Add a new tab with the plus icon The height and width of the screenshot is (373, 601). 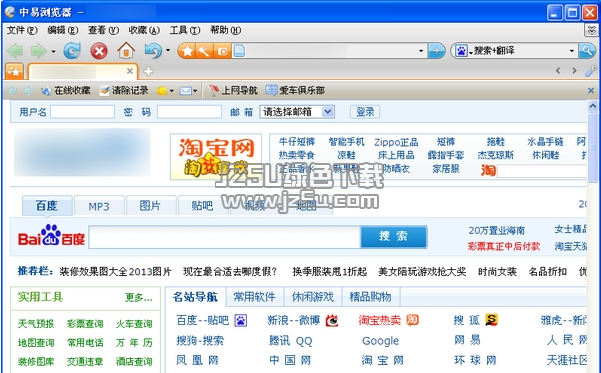coord(148,71)
